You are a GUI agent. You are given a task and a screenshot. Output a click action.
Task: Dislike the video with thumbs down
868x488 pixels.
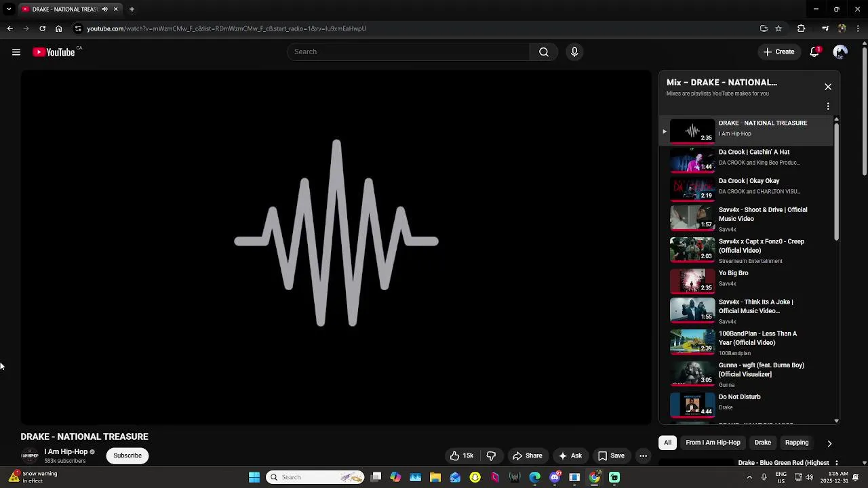point(492,455)
